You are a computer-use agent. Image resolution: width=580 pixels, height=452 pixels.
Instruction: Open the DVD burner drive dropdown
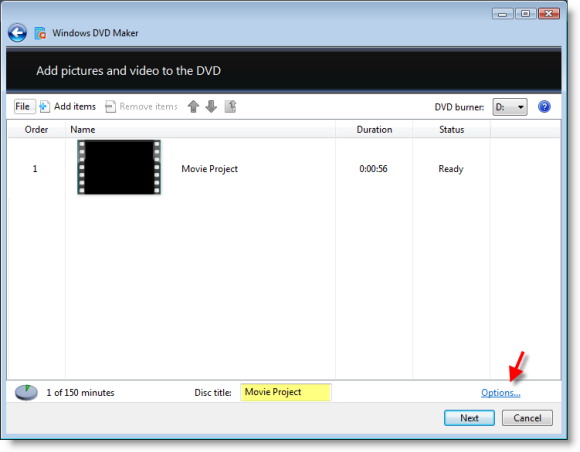click(510, 107)
